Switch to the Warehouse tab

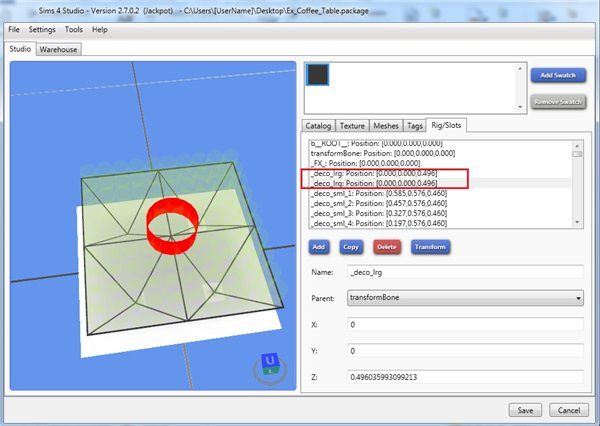(59, 48)
